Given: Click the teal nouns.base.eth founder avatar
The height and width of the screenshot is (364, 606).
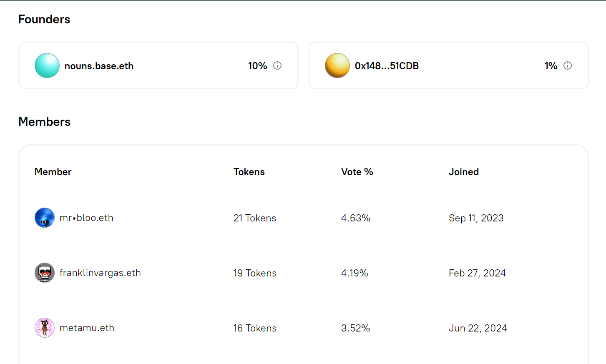Looking at the screenshot, I should tap(47, 65).
